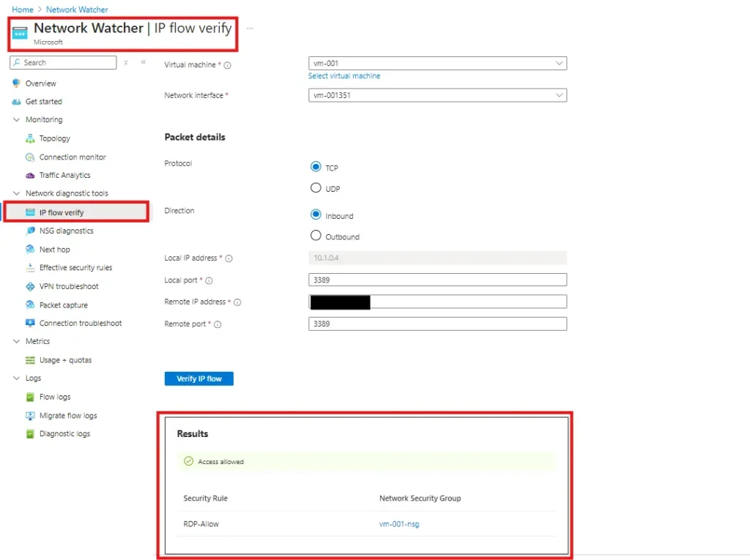Click the Verify IP flow button

click(x=198, y=378)
